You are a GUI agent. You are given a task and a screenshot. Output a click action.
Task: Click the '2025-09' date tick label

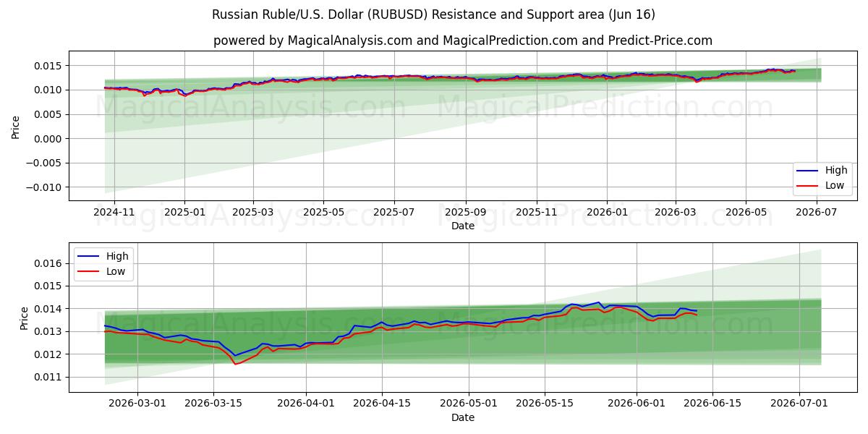(x=465, y=212)
